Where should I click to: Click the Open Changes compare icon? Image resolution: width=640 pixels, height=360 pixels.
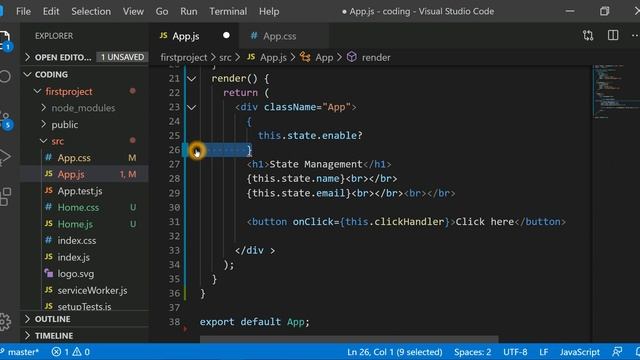[x=588, y=36]
